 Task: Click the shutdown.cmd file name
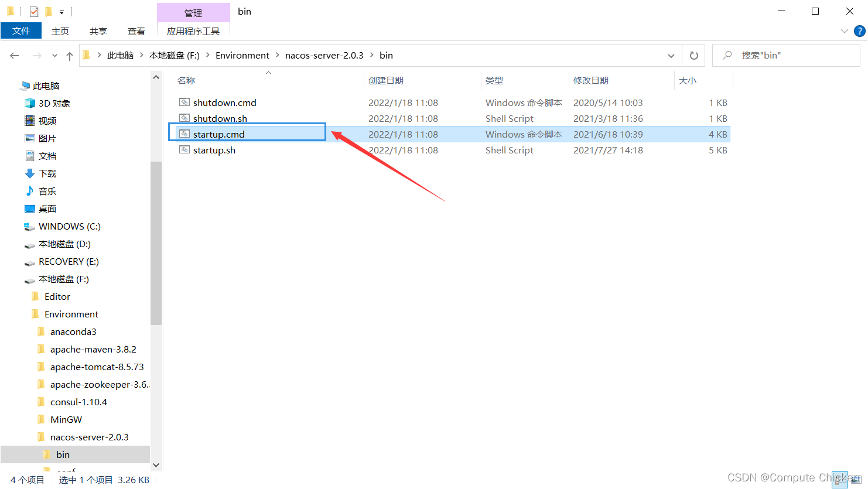[x=225, y=103]
